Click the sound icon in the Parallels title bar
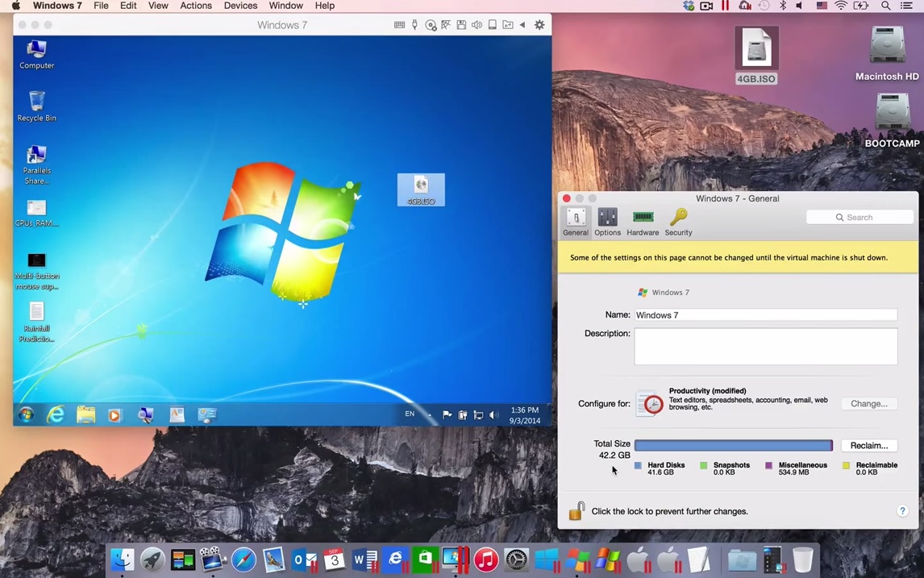Image resolution: width=924 pixels, height=578 pixels. (x=477, y=25)
